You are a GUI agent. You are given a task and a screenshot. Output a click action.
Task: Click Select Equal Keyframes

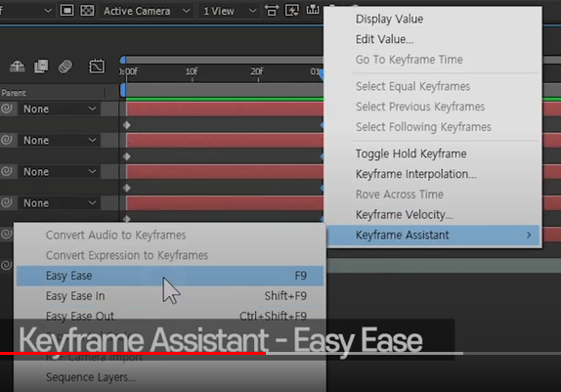coord(412,86)
